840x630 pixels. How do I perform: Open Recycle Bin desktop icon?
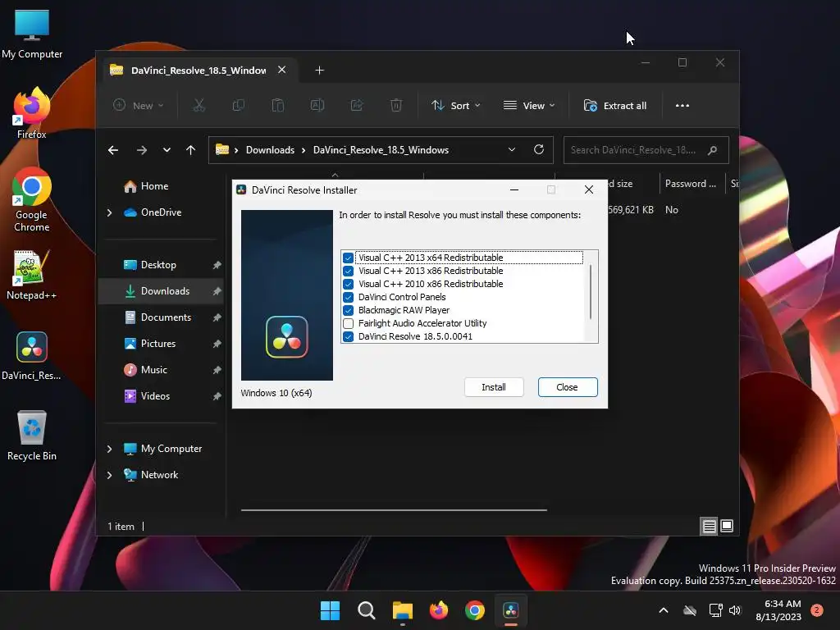(x=32, y=436)
